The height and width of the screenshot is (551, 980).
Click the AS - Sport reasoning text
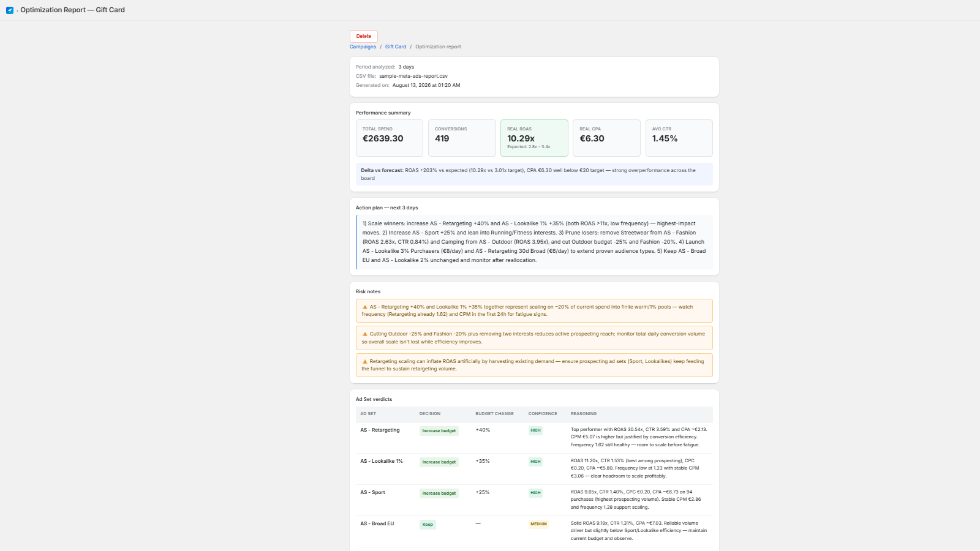[636, 500]
